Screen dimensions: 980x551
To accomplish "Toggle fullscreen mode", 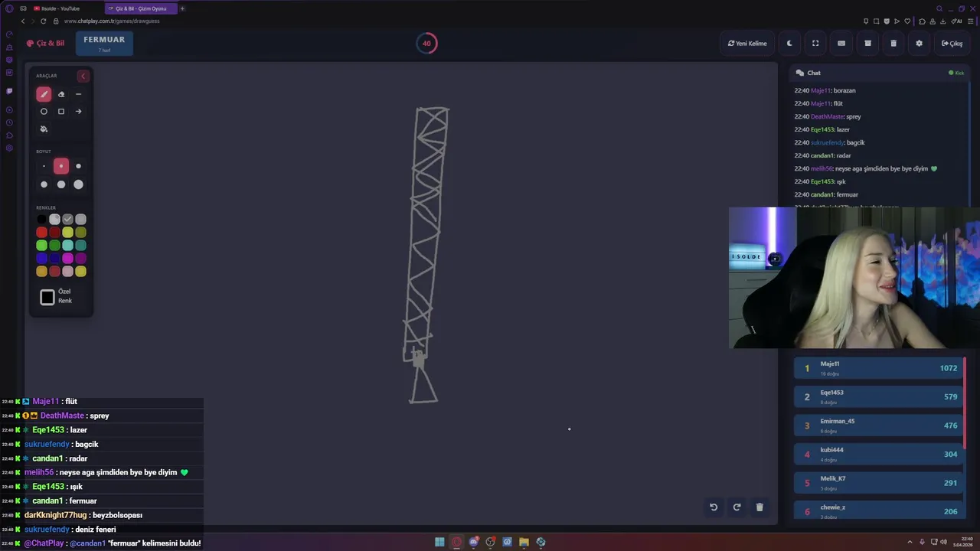I will point(815,44).
